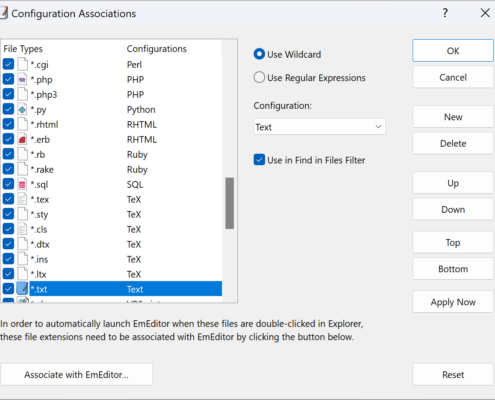
Task: Click the file icon next to *.ins
Action: coord(22,259)
